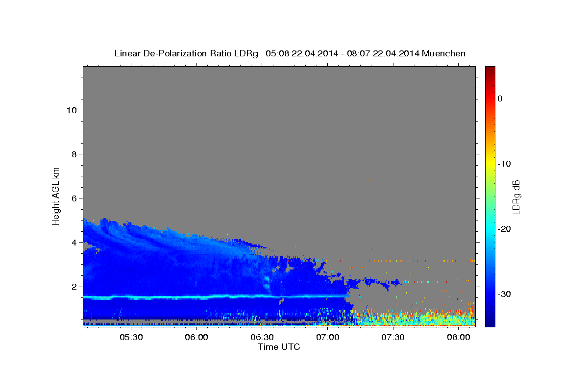Click the colorbar value '-10'

505,164
